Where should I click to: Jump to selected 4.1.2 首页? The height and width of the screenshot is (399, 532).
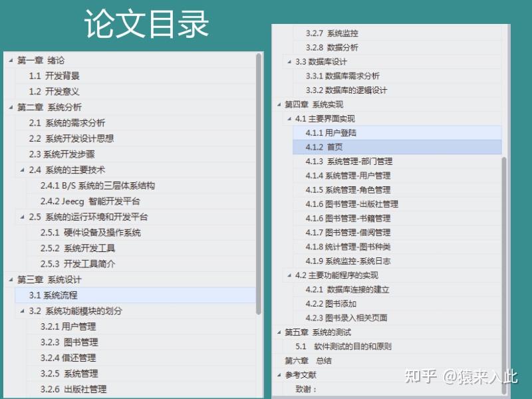[397, 147]
